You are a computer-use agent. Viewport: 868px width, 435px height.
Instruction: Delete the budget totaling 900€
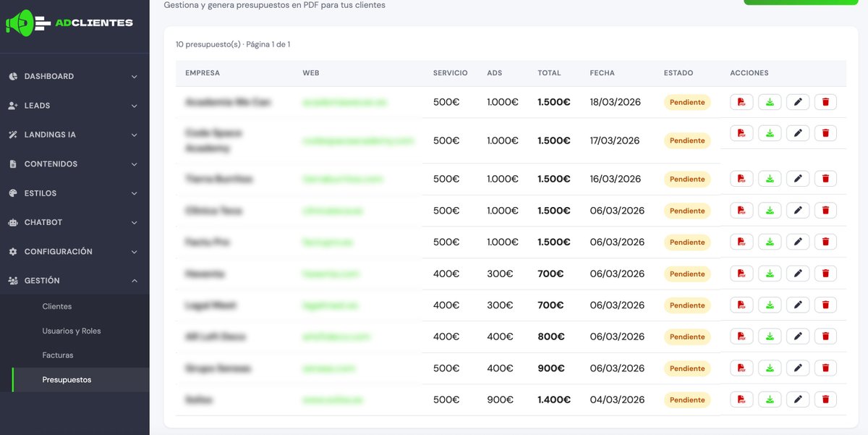[x=825, y=368]
